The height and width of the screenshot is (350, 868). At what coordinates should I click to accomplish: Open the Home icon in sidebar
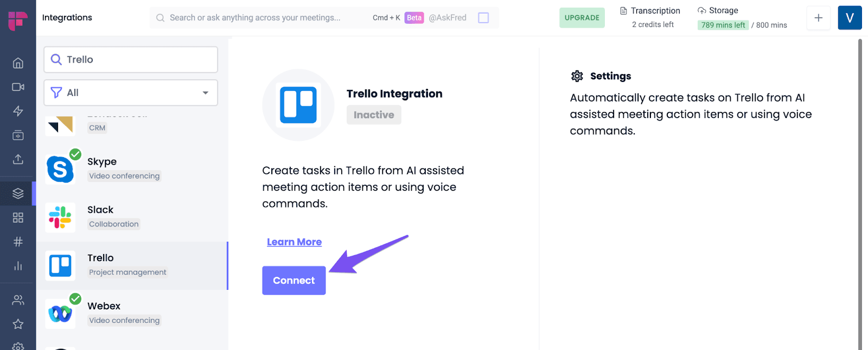coord(18,63)
